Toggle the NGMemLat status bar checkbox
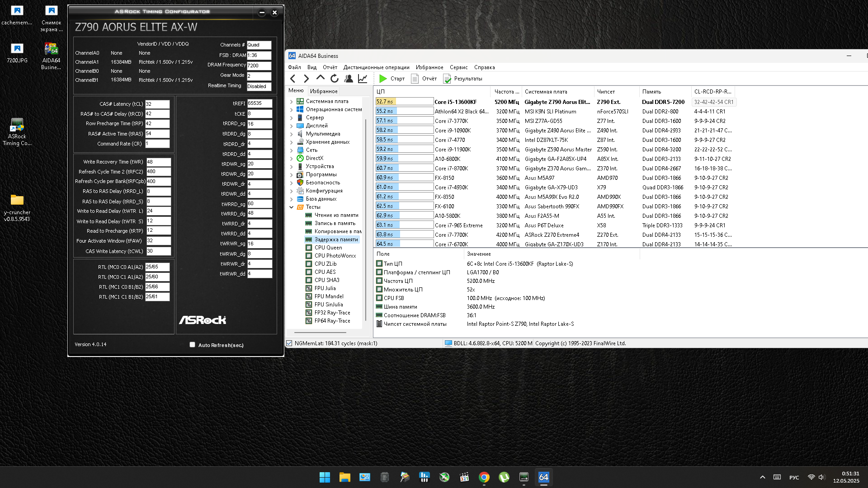Viewport: 868px width, 488px height. pos(289,343)
